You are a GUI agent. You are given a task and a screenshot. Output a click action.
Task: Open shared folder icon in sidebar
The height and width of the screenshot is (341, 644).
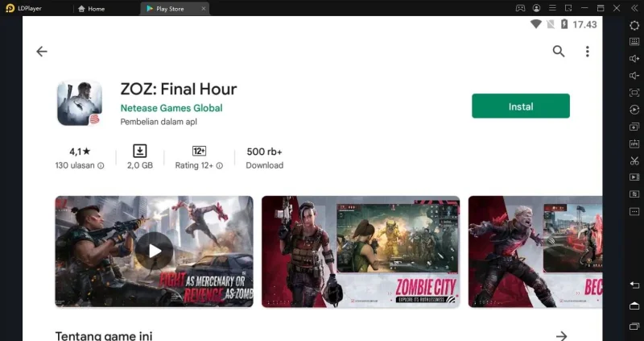[634, 194]
